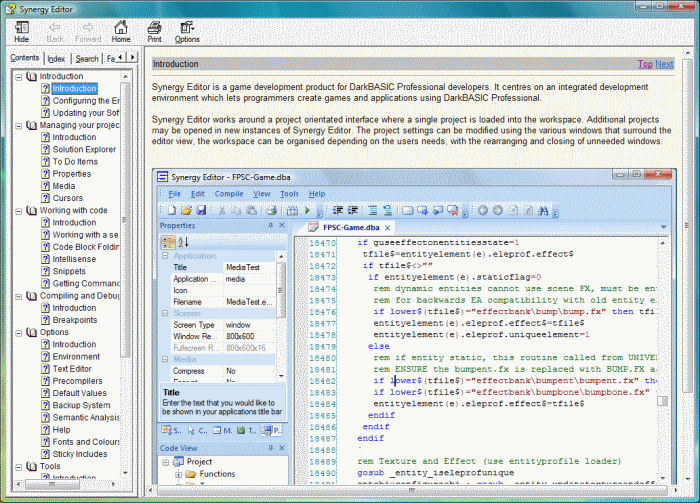Click the round right-arrow navigate icon in embedded editor

click(498, 210)
